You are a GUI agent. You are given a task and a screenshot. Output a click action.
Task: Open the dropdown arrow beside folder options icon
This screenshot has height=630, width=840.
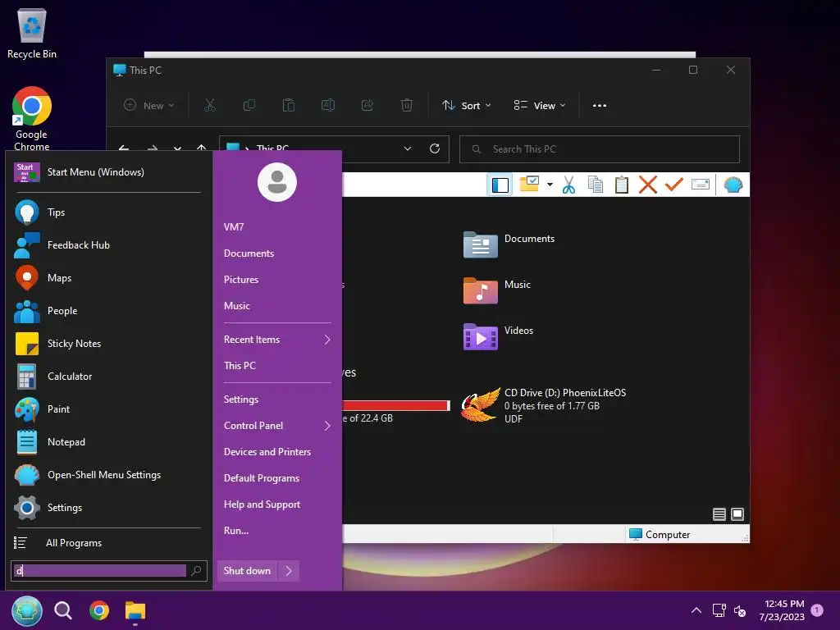[550, 185]
